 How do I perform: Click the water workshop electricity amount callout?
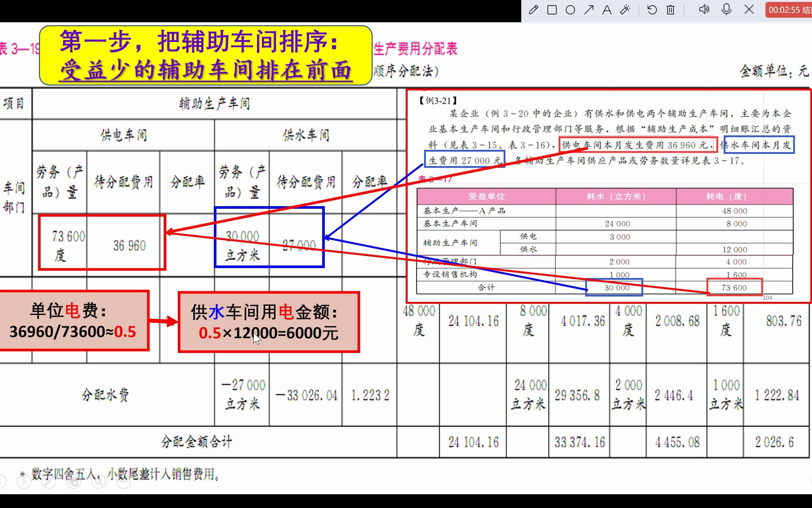coord(269,322)
